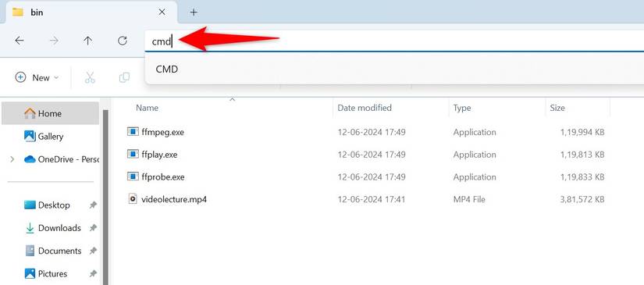Click the ffprobe.exe application icon
Viewport: 644px width, 285px height.
tap(133, 176)
